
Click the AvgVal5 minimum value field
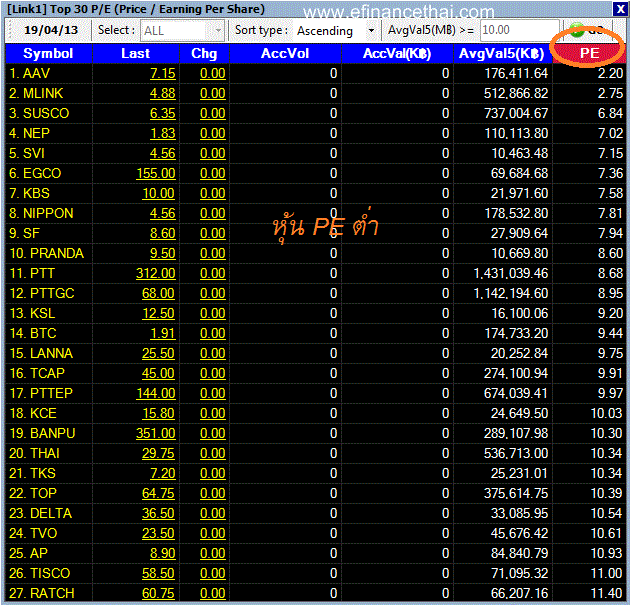point(520,30)
